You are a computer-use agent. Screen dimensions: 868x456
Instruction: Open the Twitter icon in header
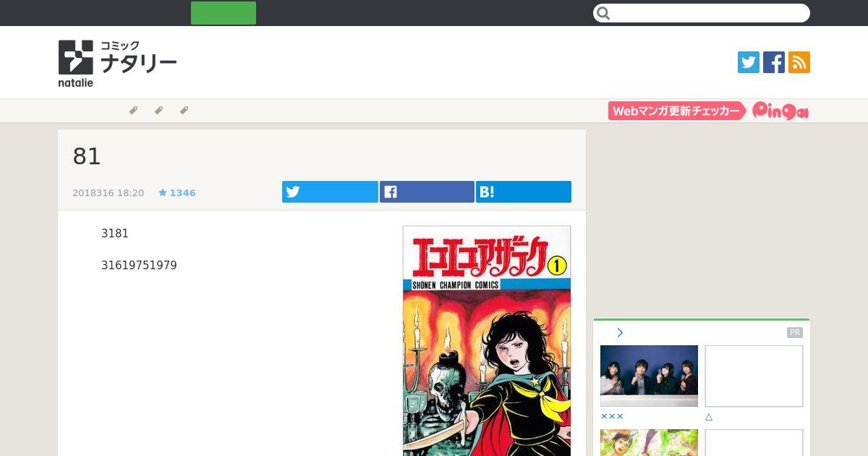pyautogui.click(x=749, y=62)
